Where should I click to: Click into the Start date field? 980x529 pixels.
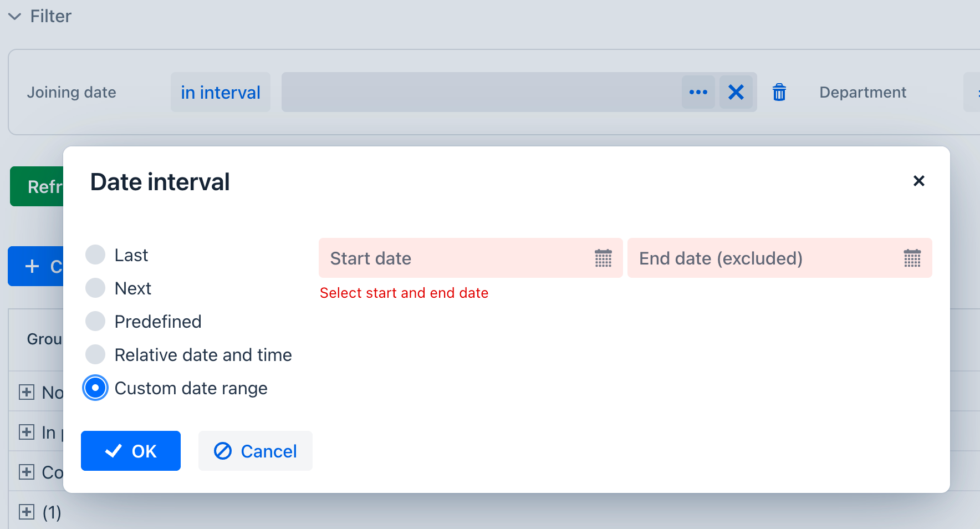(x=455, y=258)
